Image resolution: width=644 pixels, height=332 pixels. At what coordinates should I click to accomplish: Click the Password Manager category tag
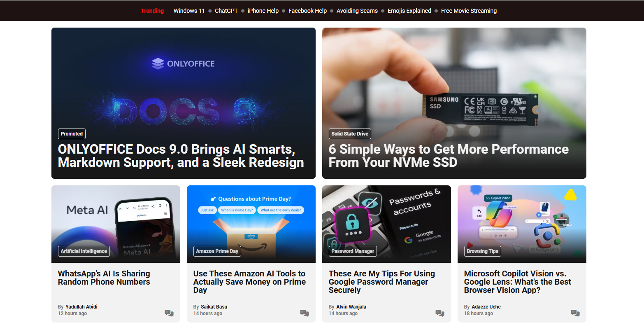[x=353, y=251]
